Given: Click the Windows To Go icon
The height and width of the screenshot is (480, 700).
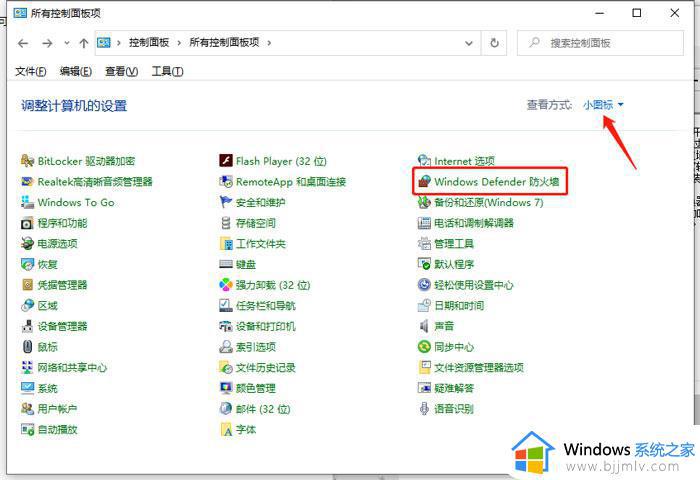Looking at the screenshot, I should pyautogui.click(x=27, y=202).
